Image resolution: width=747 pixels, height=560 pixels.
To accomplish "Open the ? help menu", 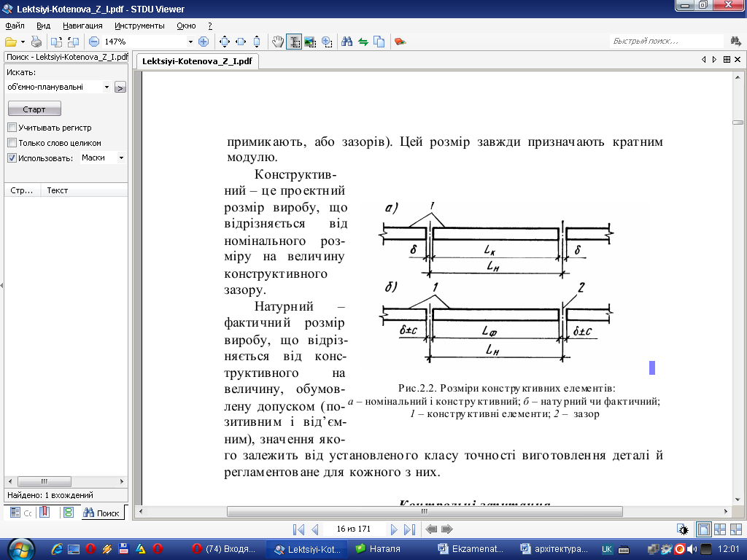I will pos(210,26).
